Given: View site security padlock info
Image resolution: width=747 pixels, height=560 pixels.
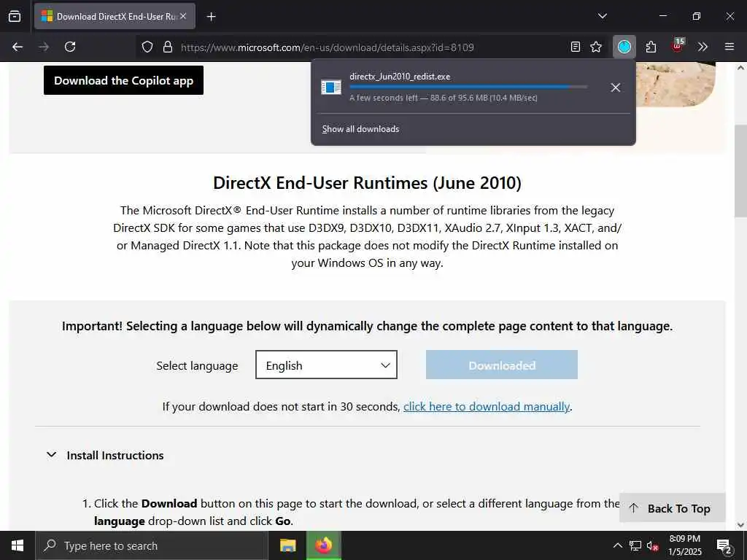Looking at the screenshot, I should (x=168, y=47).
